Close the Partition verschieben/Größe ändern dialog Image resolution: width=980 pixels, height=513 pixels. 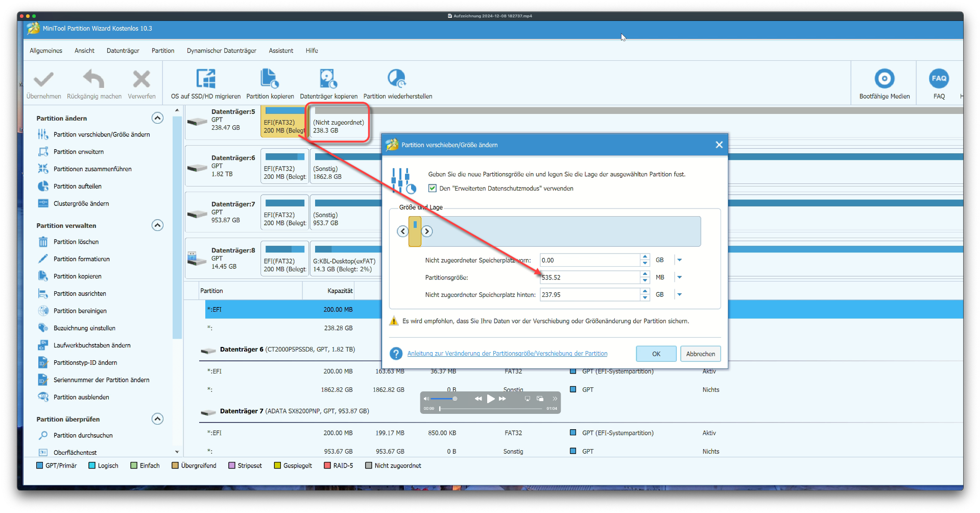(719, 145)
